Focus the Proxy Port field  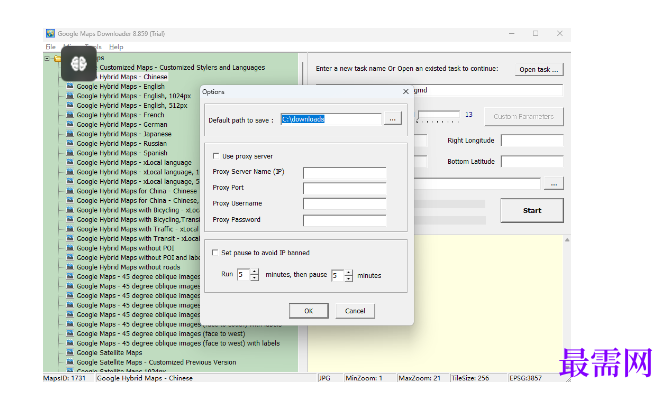tap(344, 188)
